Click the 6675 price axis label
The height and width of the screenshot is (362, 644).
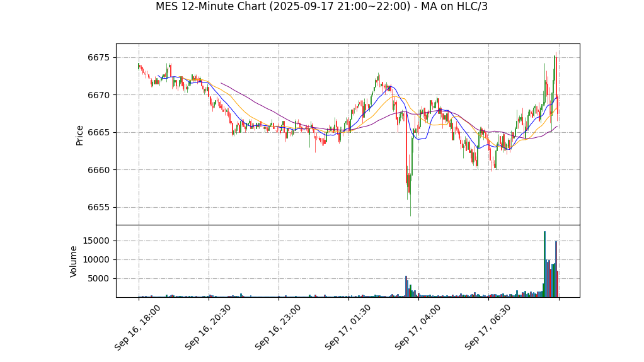[x=99, y=57]
